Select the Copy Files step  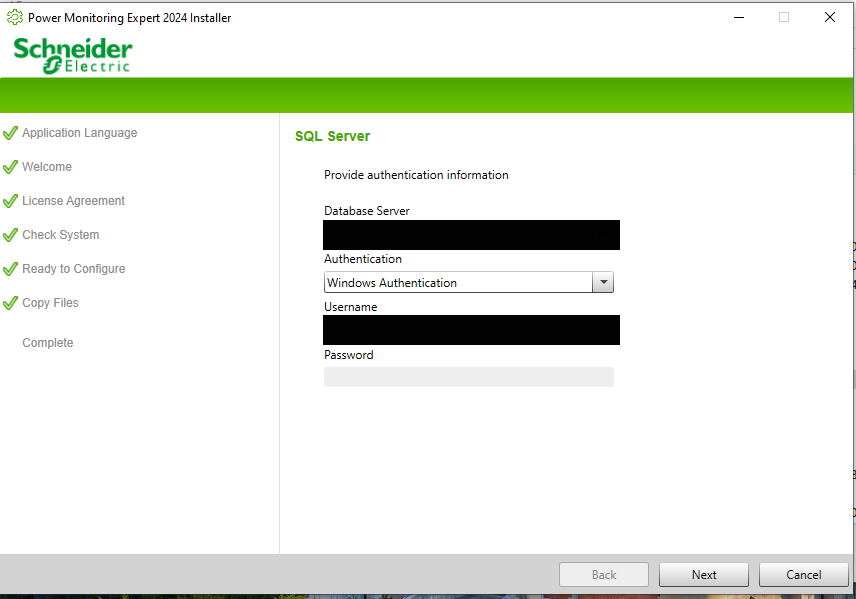point(50,303)
